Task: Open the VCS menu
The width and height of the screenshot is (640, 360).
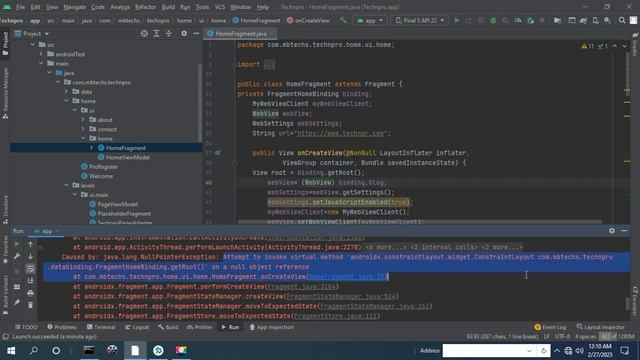Action: pyautogui.click(x=220, y=7)
